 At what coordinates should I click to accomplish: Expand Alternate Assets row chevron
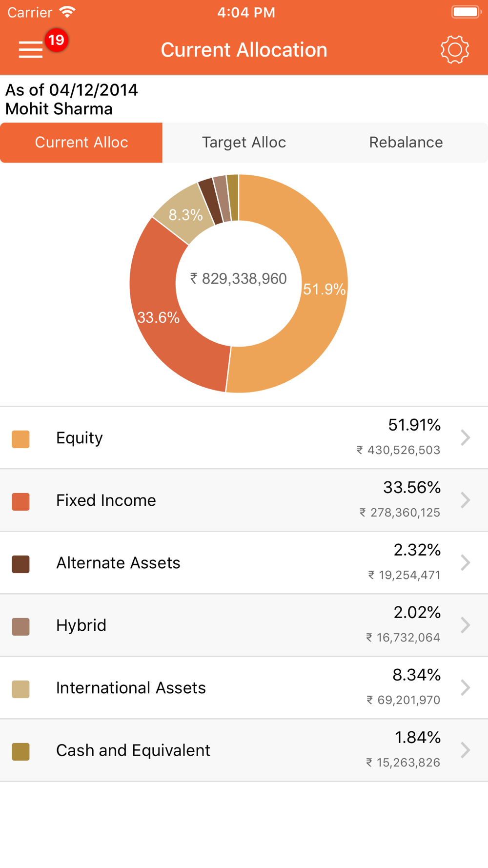[x=466, y=563]
